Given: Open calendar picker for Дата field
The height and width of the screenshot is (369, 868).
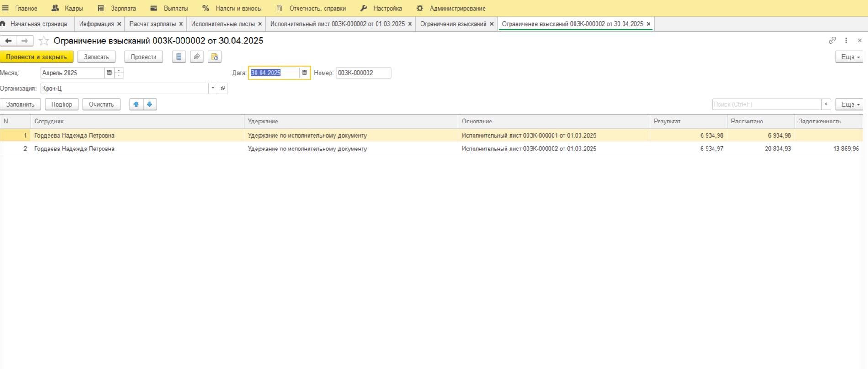Looking at the screenshot, I should (304, 73).
